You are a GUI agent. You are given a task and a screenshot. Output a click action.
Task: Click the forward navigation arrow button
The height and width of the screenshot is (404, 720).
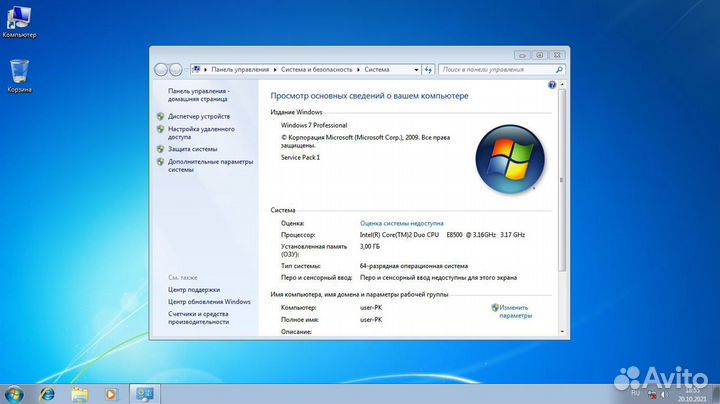coord(176,70)
